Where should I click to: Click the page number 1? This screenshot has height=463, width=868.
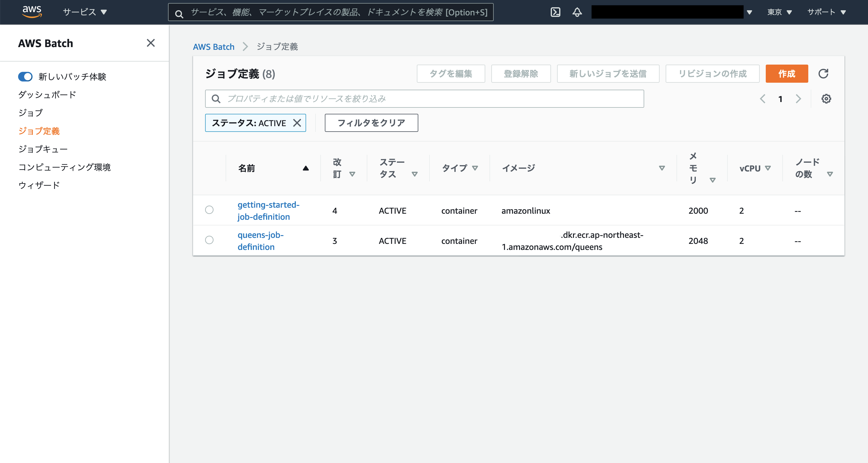pos(780,99)
